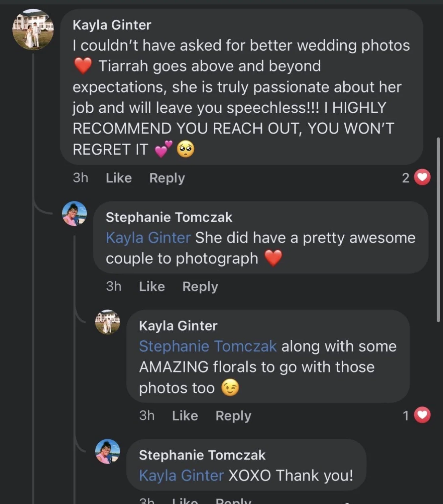Open Stephanie Tomczak's avatar on first reply
Screen dimensions: 443x504
(x=75, y=214)
